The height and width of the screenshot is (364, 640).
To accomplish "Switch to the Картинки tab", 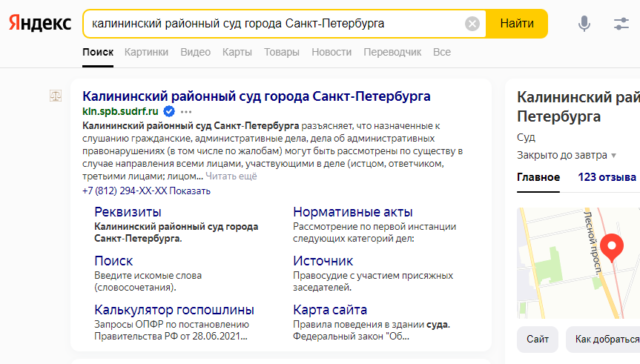I will [146, 52].
